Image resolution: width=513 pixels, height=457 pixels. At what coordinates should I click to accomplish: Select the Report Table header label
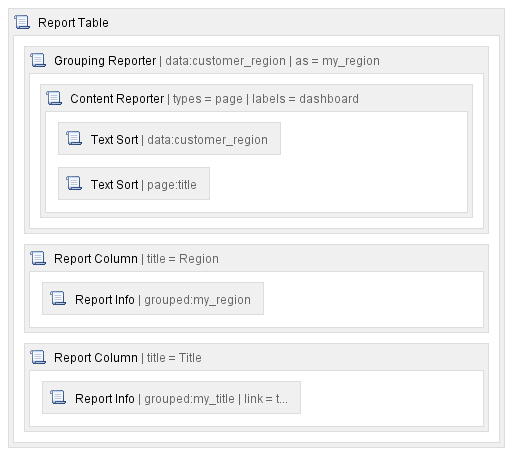coord(73,23)
